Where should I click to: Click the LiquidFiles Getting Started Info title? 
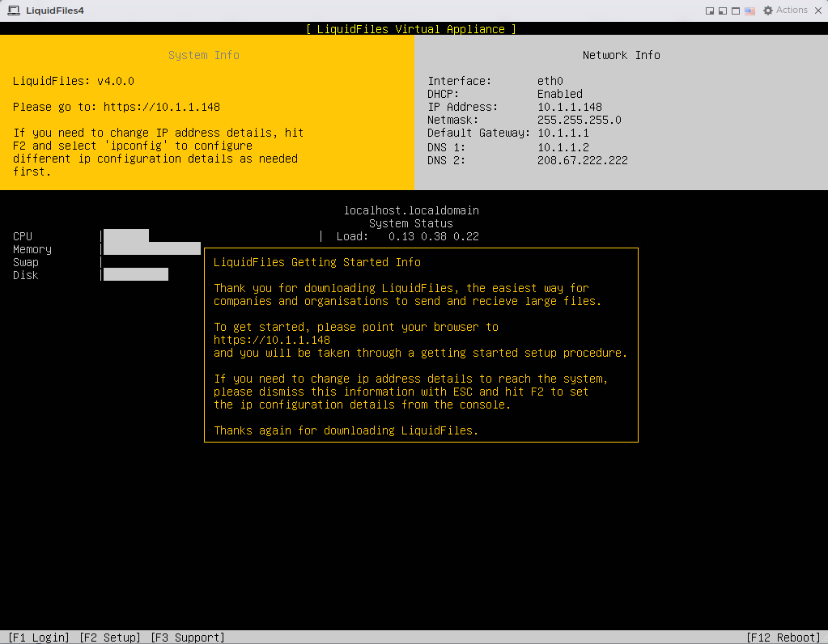click(x=317, y=262)
